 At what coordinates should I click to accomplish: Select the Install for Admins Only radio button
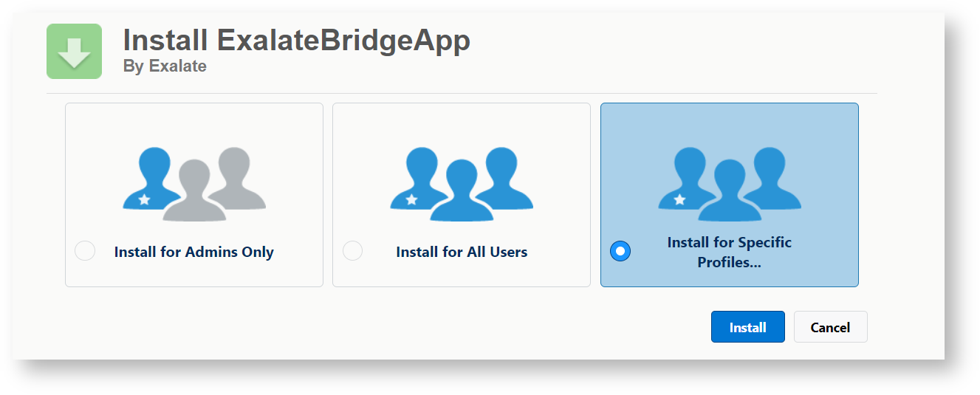(85, 251)
